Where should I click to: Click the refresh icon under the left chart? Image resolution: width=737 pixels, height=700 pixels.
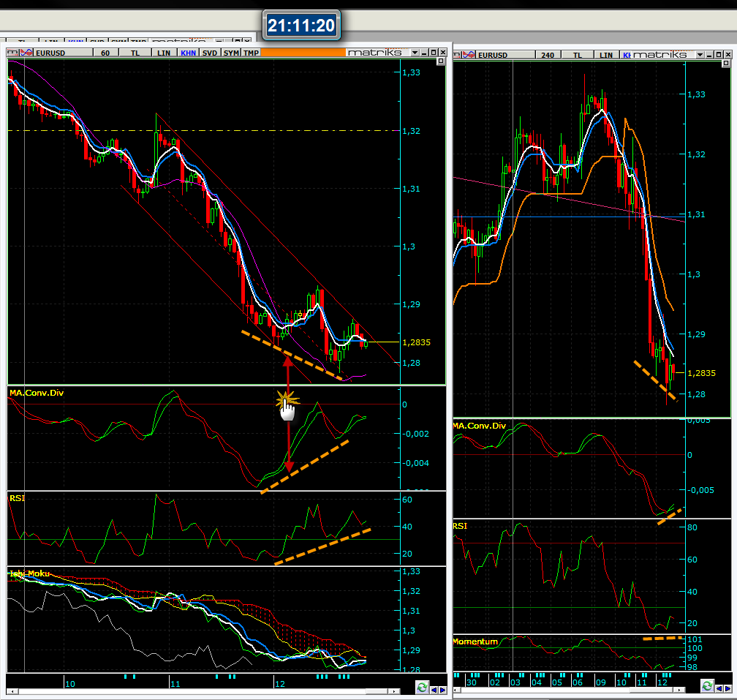[422, 688]
